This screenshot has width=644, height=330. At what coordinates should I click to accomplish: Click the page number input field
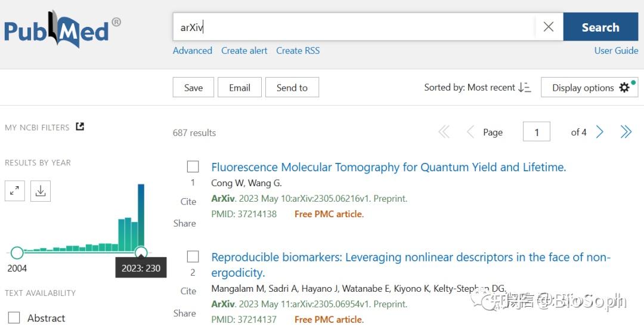[537, 132]
